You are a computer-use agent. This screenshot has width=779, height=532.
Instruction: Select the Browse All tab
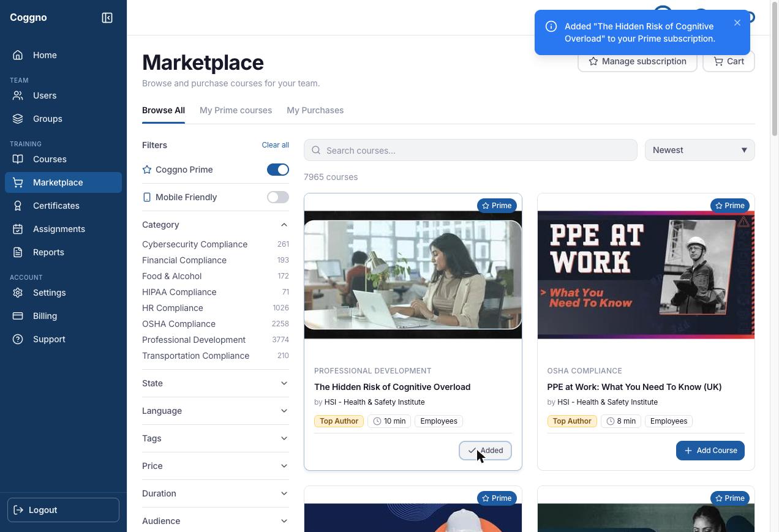[164, 110]
